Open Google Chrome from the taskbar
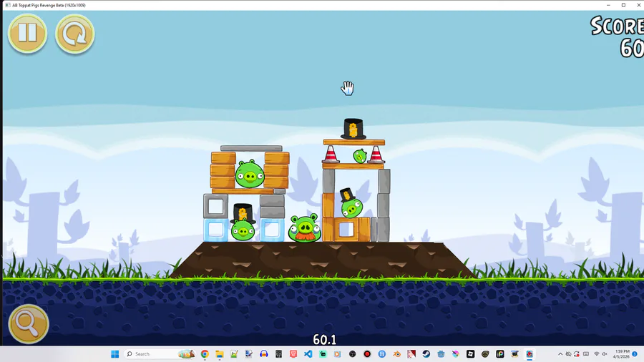This screenshot has height=362, width=644. tap(205, 354)
